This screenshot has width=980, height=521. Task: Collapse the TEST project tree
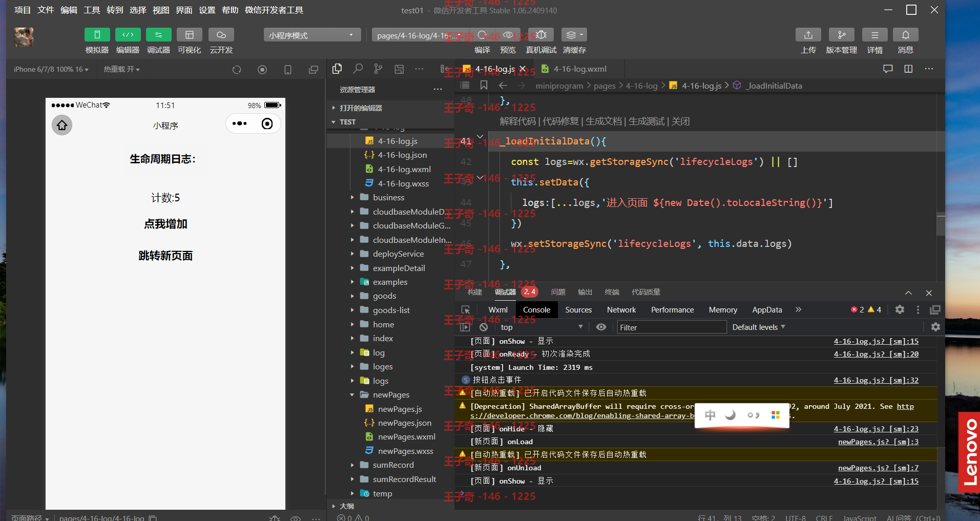[x=390, y=122]
